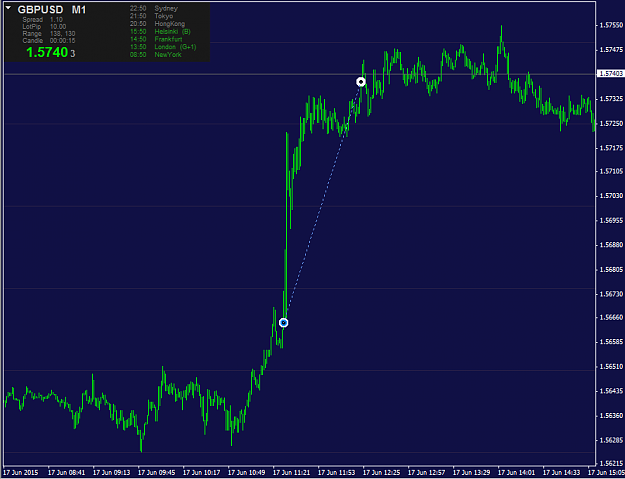625x479 pixels.
Task: Click the LotPip 10.00 readout
Action: [x=44, y=27]
